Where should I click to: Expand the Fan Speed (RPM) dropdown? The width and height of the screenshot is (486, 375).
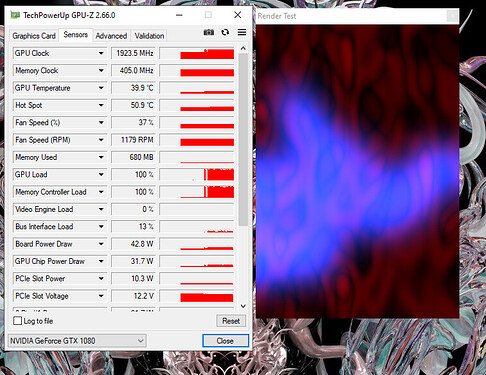click(101, 140)
